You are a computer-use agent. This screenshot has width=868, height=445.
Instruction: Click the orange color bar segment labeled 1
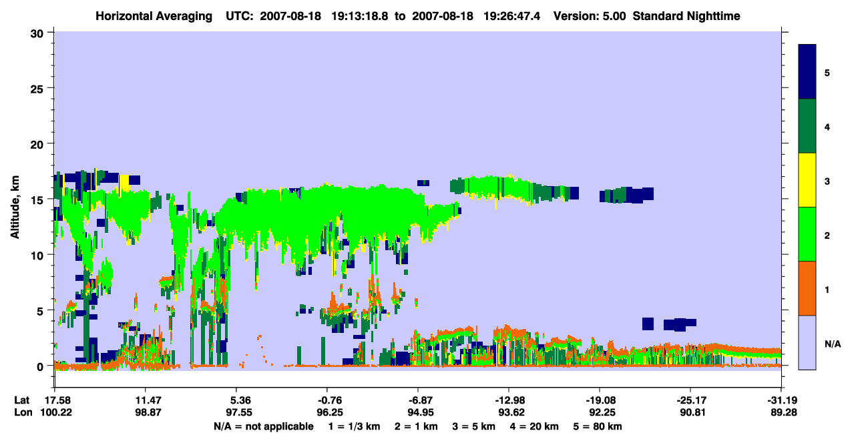click(807, 288)
